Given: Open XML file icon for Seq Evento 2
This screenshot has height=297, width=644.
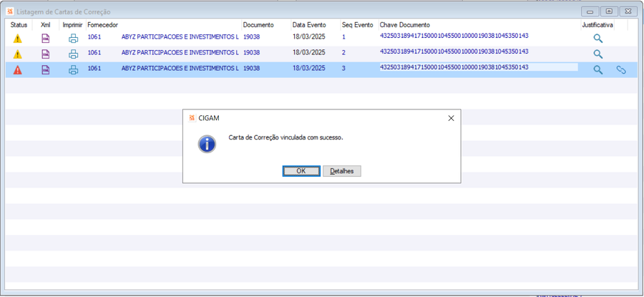Looking at the screenshot, I should click(46, 54).
